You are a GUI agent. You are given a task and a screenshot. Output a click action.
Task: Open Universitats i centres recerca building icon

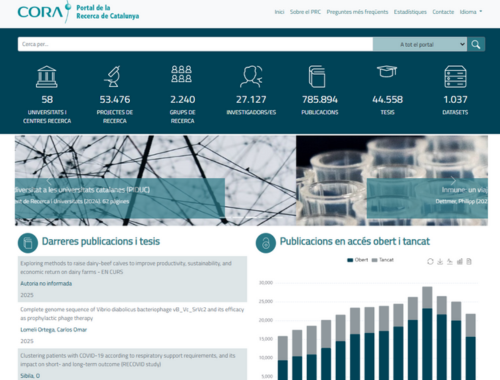tap(47, 77)
